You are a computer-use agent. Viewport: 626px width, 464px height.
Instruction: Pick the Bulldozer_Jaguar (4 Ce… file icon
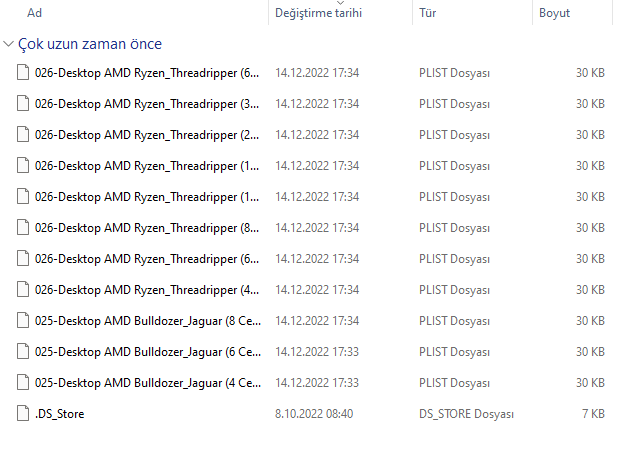click(24, 383)
